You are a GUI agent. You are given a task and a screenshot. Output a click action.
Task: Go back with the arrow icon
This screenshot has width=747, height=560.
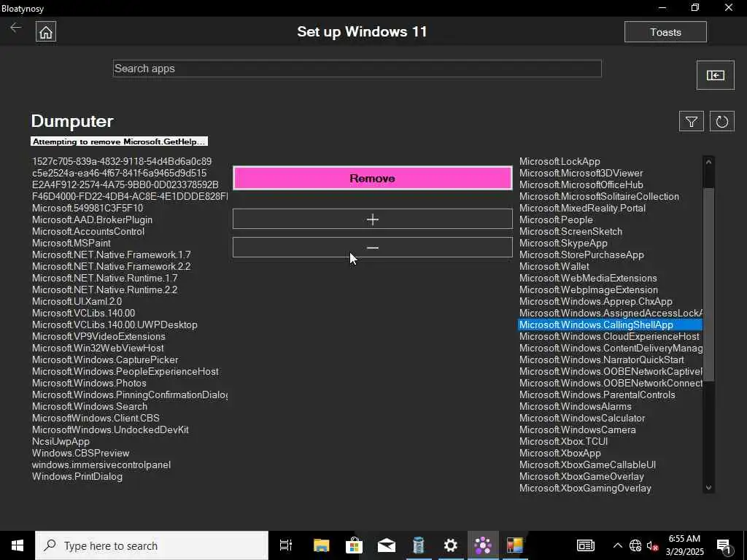(x=16, y=28)
